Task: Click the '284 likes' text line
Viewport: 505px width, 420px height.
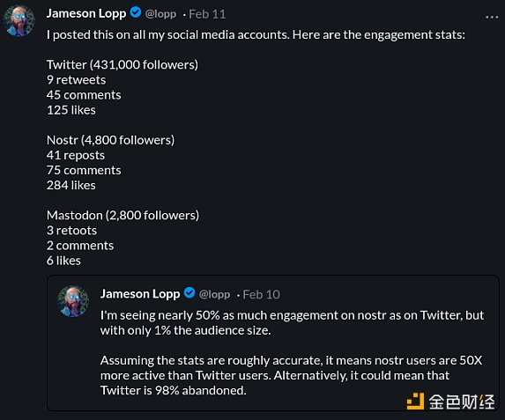Action: point(71,186)
